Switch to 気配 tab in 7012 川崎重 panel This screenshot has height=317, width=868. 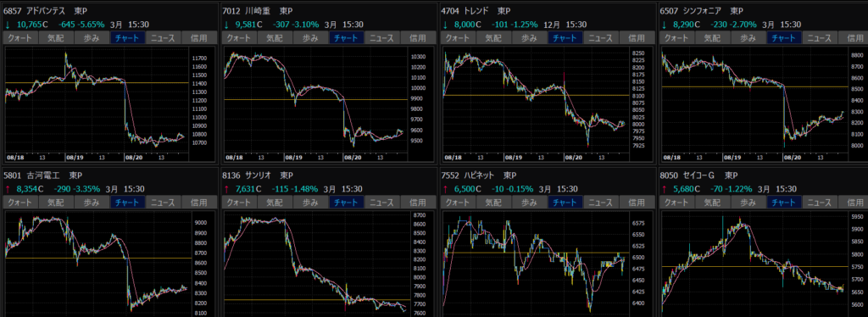pyautogui.click(x=275, y=38)
